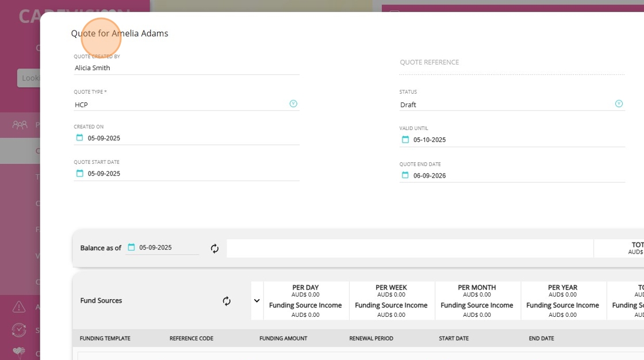The width and height of the screenshot is (644, 360).
Task: Click the Renewal Period column header
Action: (371, 338)
